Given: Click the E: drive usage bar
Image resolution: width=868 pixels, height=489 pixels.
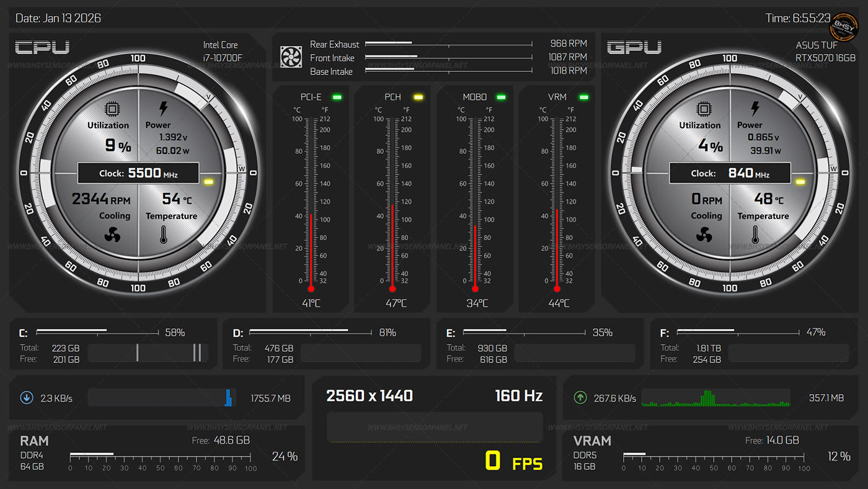Looking at the screenshot, I should click(525, 333).
